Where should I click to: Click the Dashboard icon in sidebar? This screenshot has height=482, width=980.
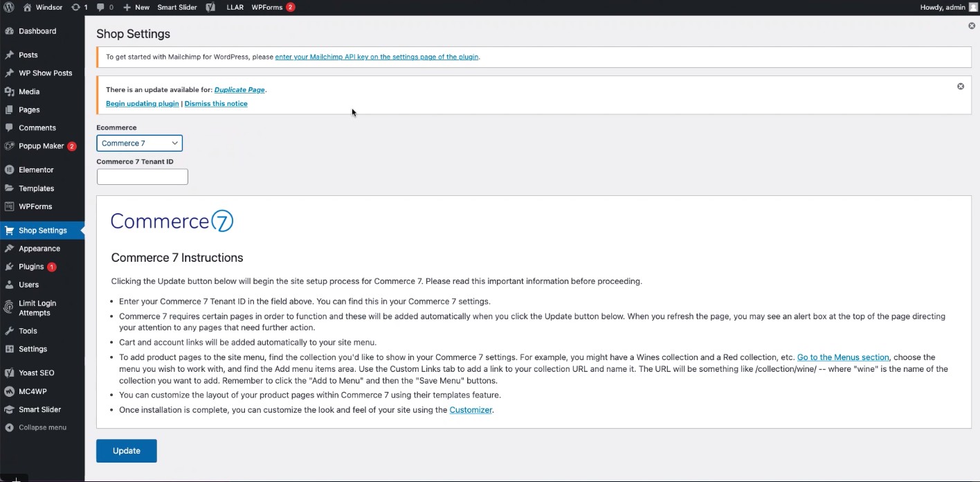click(9, 31)
